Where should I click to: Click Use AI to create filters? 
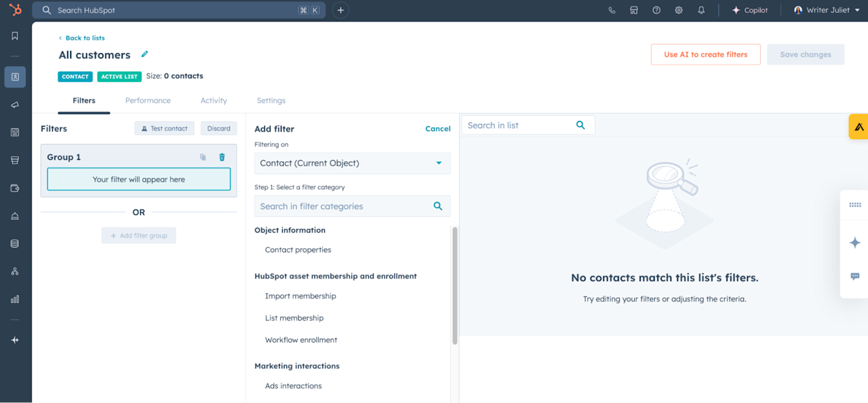pyautogui.click(x=706, y=55)
